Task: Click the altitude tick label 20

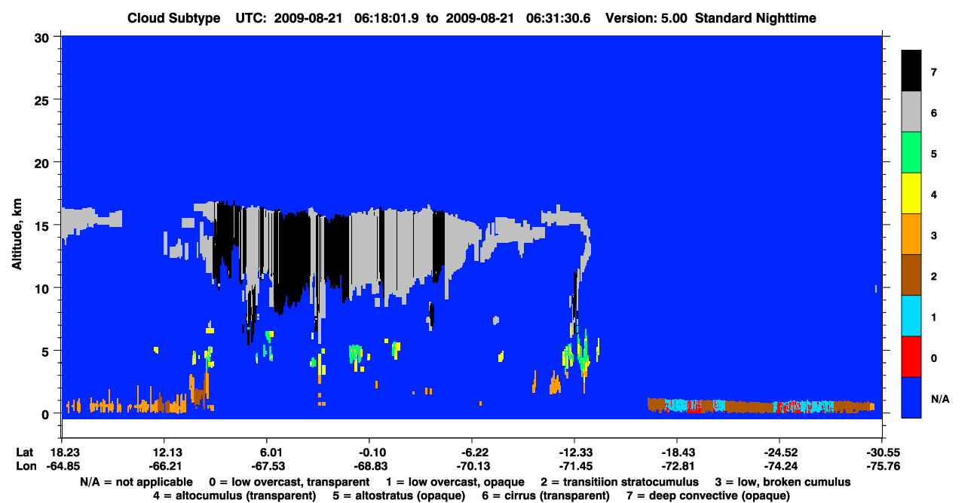Action: coord(44,162)
